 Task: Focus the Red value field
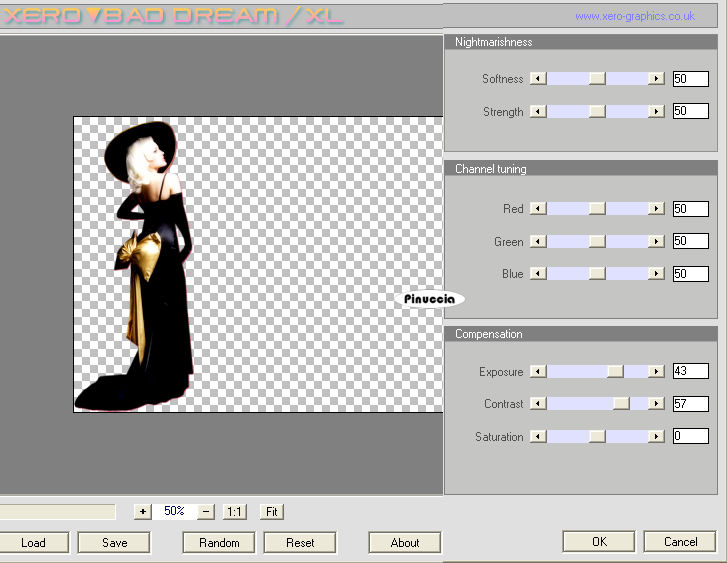tap(691, 209)
